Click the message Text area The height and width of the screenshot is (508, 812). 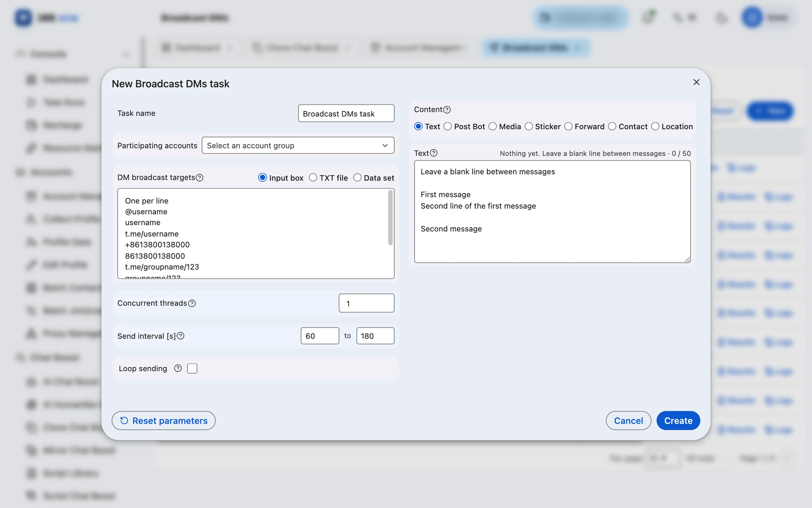552,212
